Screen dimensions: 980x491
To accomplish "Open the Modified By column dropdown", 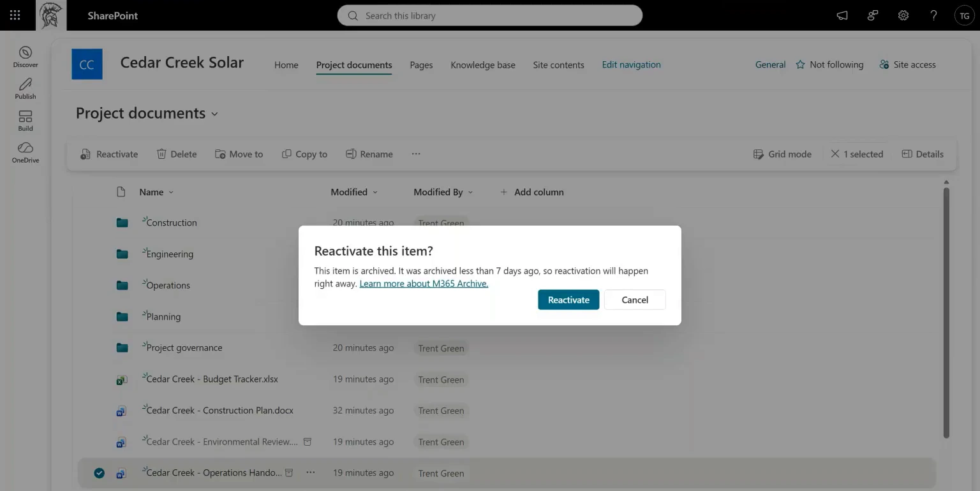I will [x=470, y=193].
